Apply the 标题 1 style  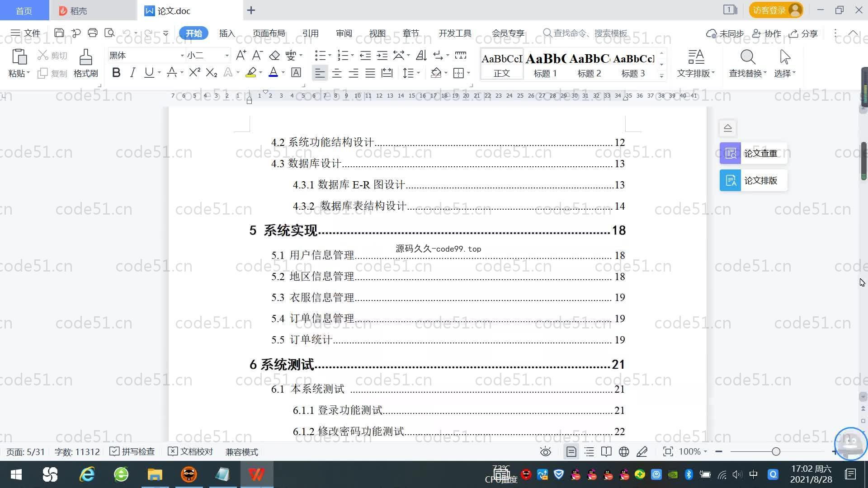pos(545,64)
